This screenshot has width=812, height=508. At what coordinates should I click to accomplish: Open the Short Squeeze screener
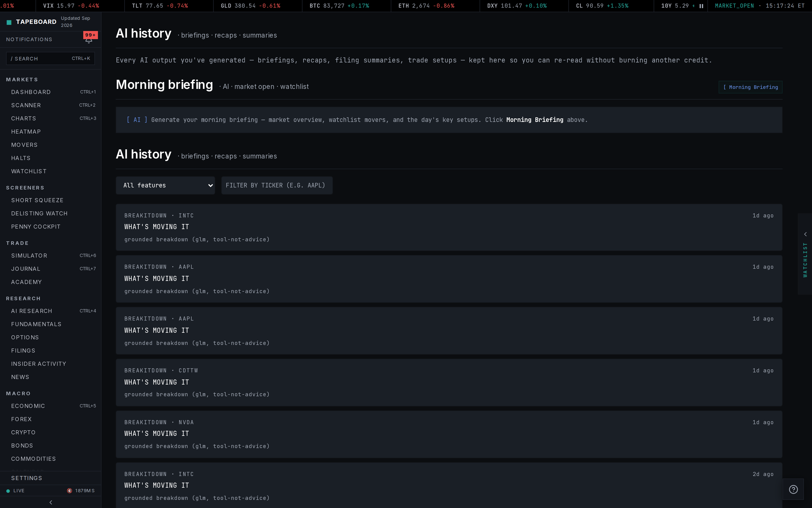[51, 200]
